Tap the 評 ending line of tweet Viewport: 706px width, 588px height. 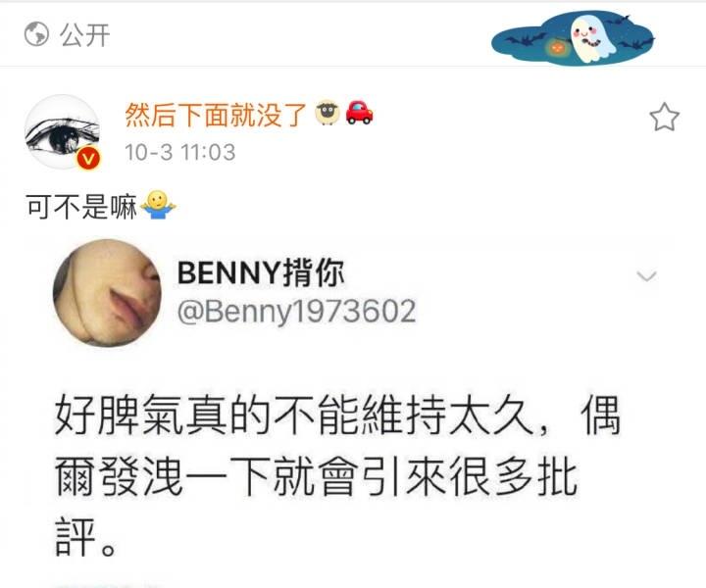(x=85, y=537)
